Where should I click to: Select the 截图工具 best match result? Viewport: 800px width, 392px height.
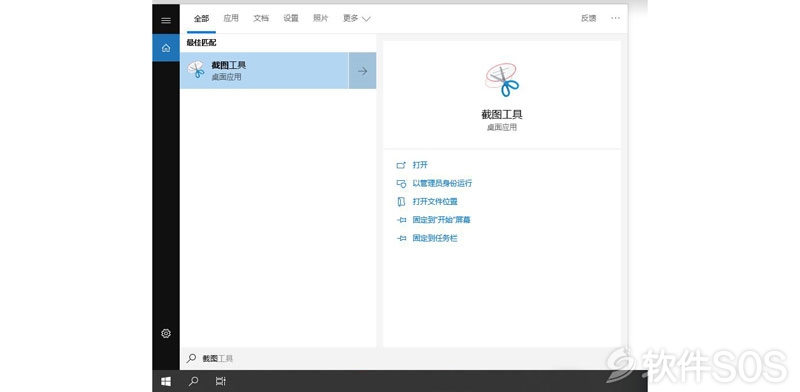click(x=264, y=71)
